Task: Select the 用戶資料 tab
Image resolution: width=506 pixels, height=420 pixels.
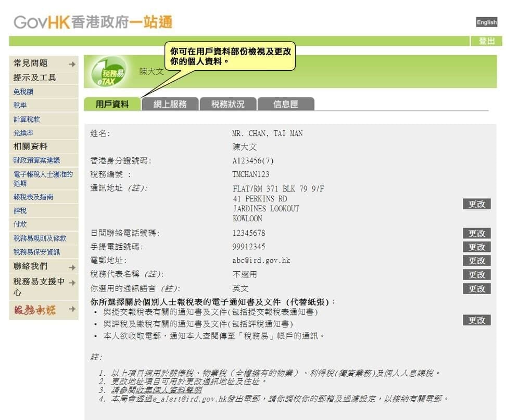Action: (x=112, y=104)
